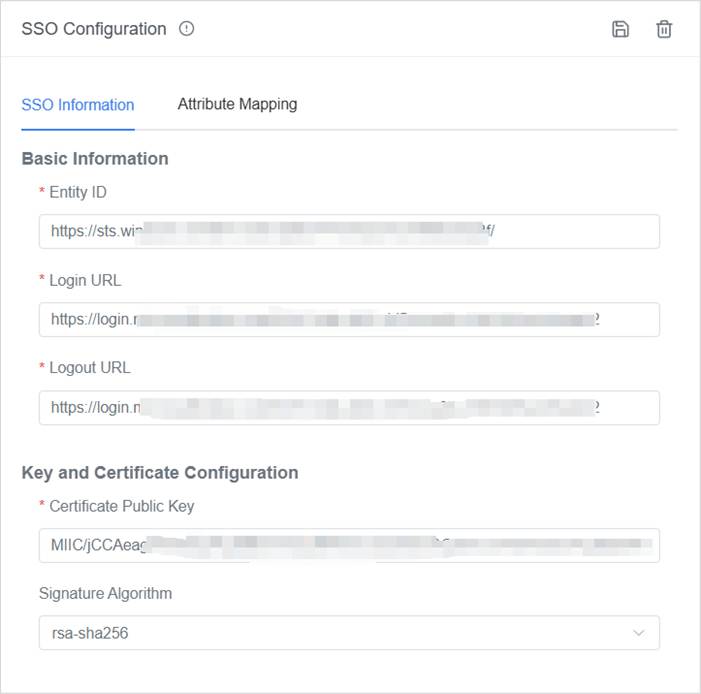Click the SSO Configuration panel title
Screen dimensions: 701x694
(94, 29)
